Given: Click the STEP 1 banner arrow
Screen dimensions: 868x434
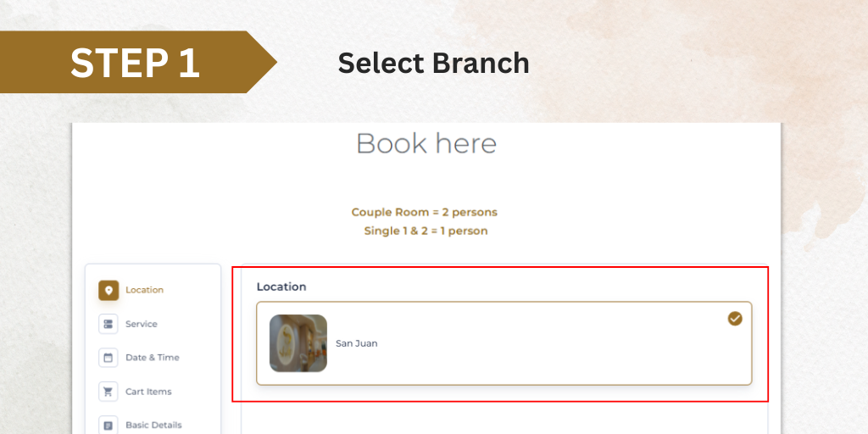Looking at the screenshot, I should [x=138, y=62].
